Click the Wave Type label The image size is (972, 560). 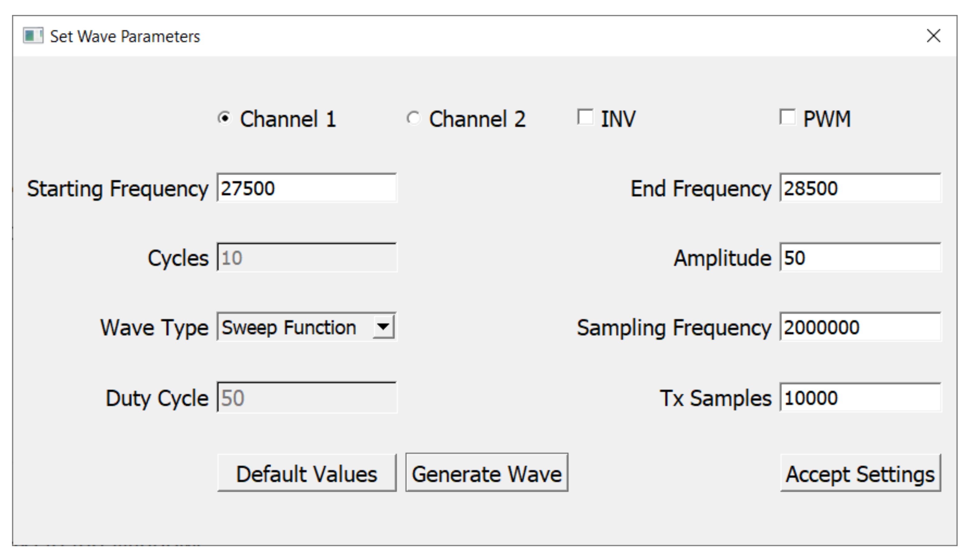[x=154, y=328]
